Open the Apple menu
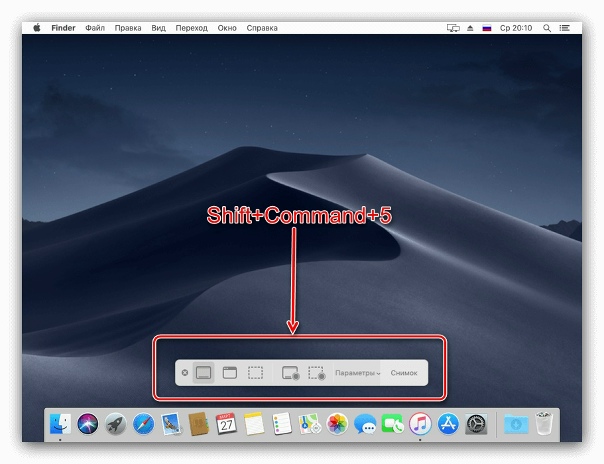 [x=37, y=28]
